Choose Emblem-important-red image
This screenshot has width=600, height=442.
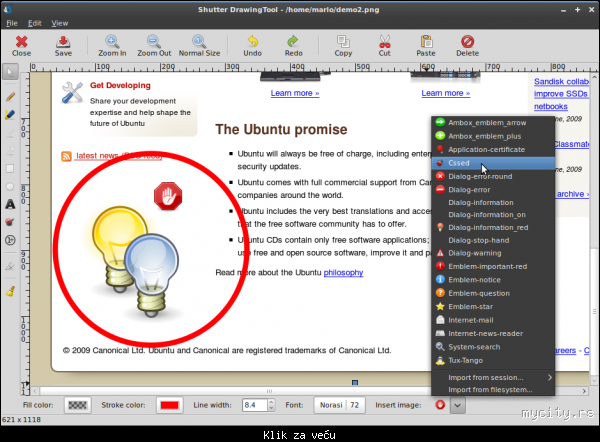pos(493,266)
